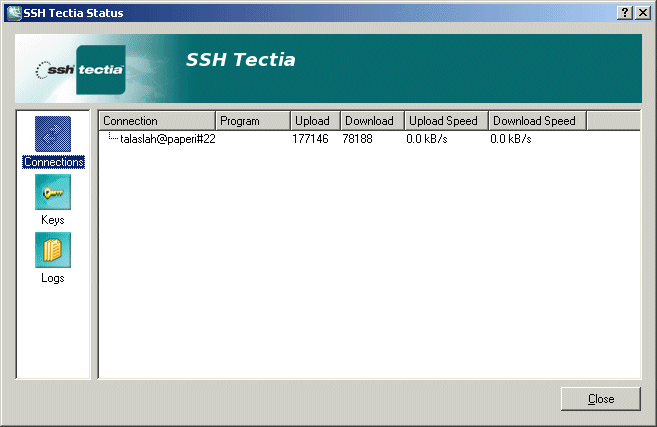Click the Download Speed column header
This screenshot has height=427, width=657.
tap(537, 121)
